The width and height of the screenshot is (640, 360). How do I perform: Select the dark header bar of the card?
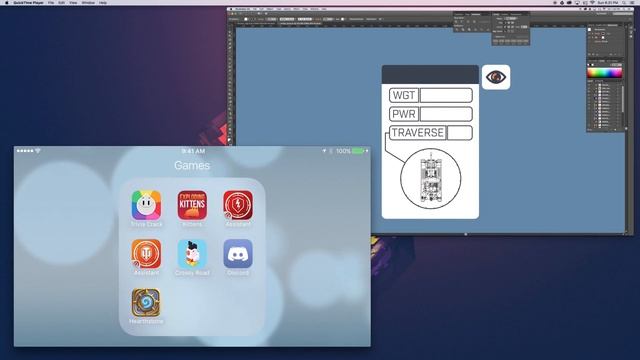(430, 75)
